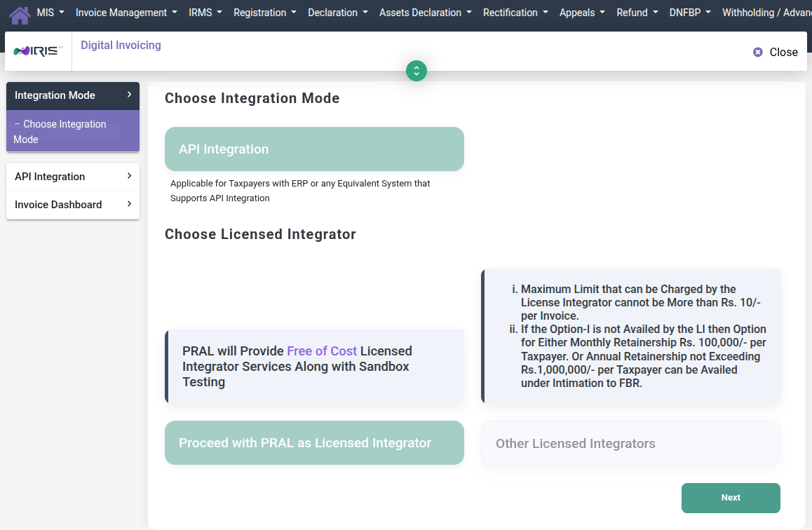Open the Appeals menu

pyautogui.click(x=582, y=12)
